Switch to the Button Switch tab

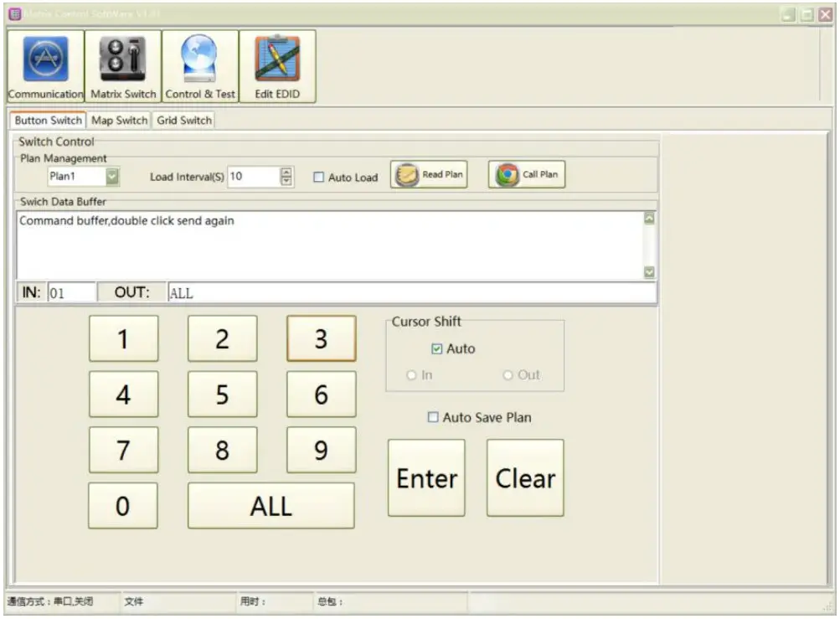[49, 120]
